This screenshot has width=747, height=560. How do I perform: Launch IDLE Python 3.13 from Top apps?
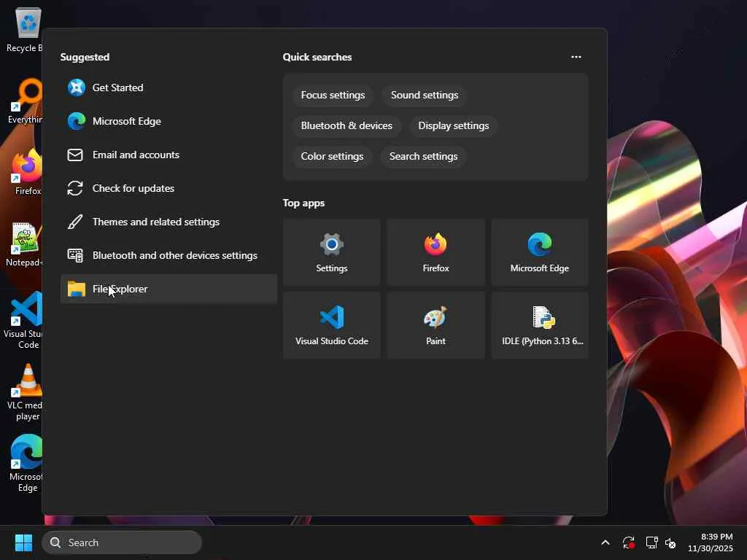click(x=540, y=325)
